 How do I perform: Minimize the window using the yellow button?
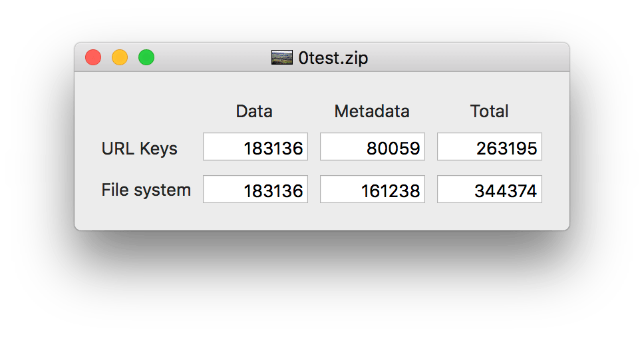coord(120,58)
